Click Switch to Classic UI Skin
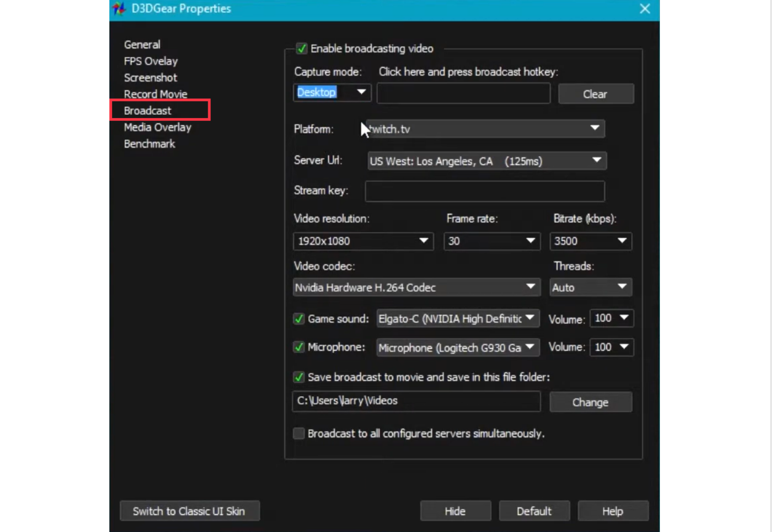 tap(189, 511)
